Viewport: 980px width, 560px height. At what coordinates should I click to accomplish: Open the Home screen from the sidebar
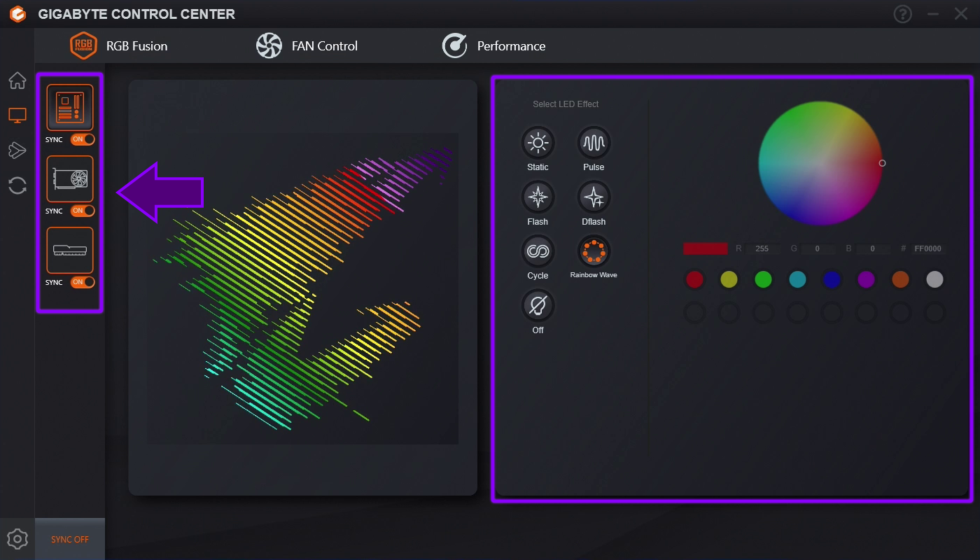pos(17,80)
